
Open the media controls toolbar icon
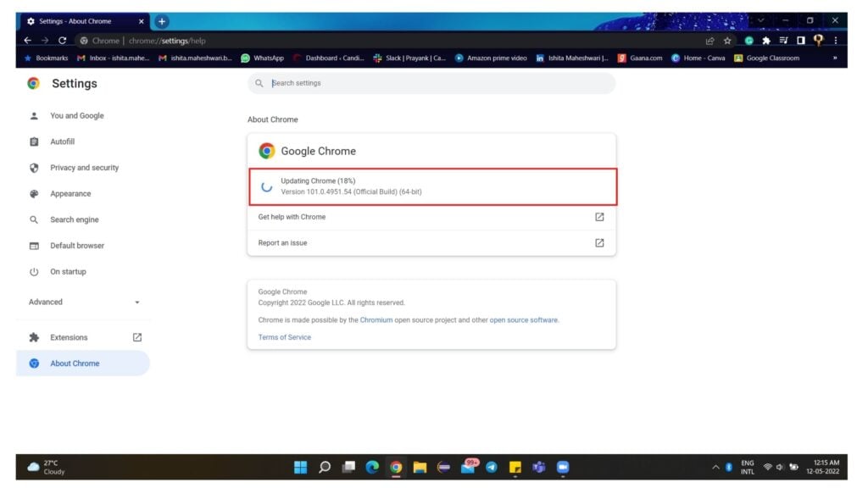click(783, 41)
